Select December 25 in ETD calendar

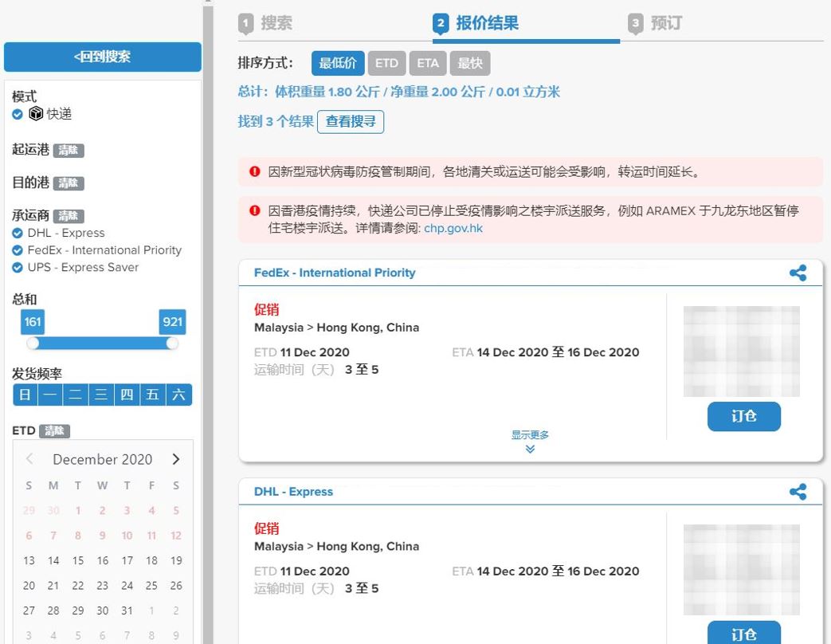[x=151, y=586]
